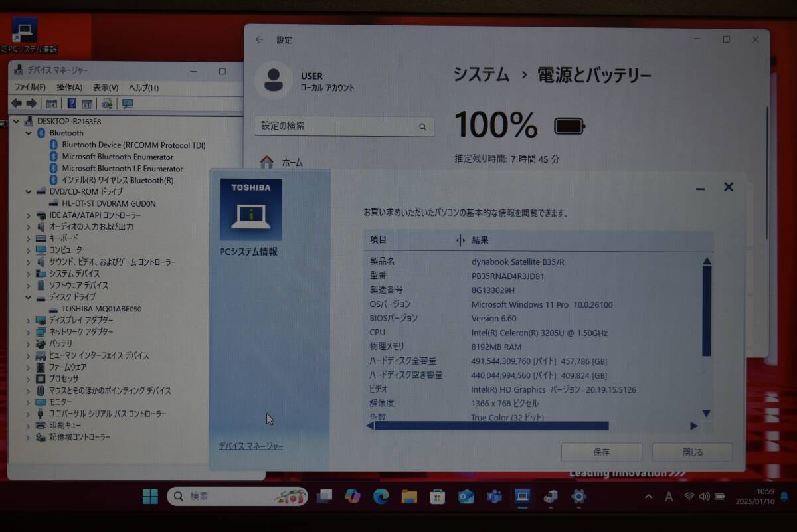Open the Windows Start button
797x532 pixels.
point(150,496)
